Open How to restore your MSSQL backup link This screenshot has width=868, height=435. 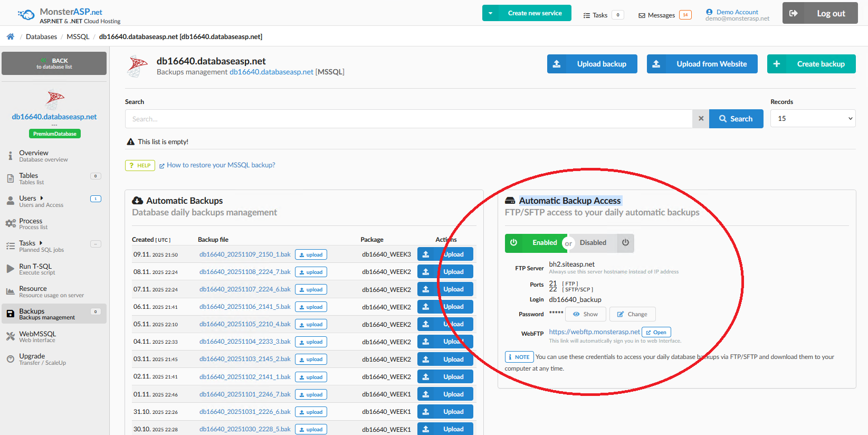(x=221, y=165)
